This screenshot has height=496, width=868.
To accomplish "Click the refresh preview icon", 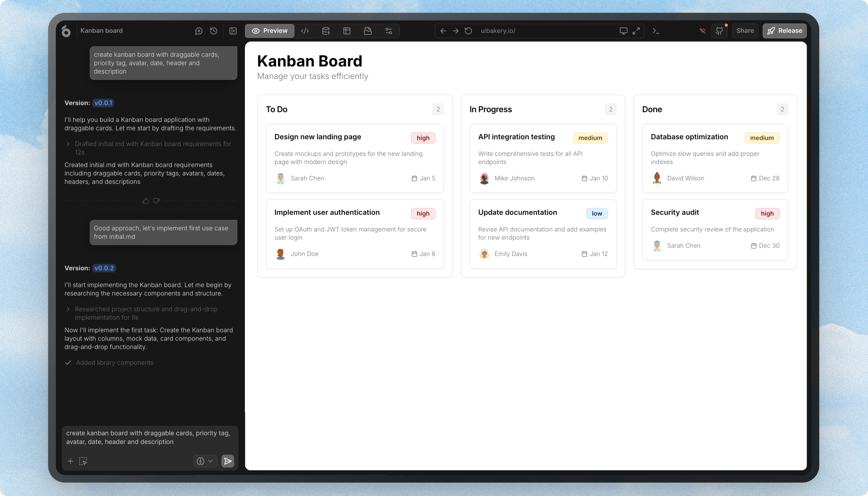I will point(468,31).
